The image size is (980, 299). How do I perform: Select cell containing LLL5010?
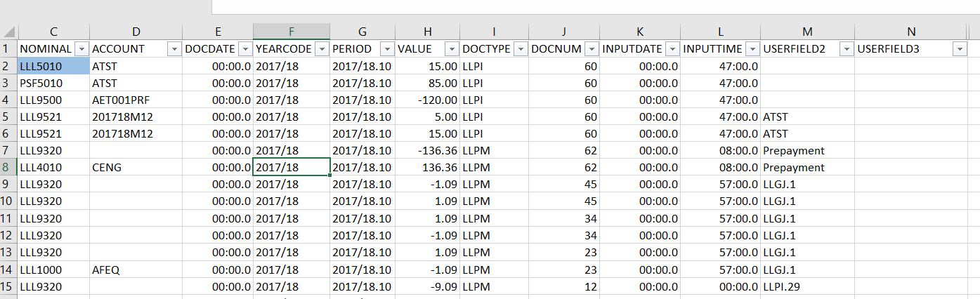click(x=53, y=66)
